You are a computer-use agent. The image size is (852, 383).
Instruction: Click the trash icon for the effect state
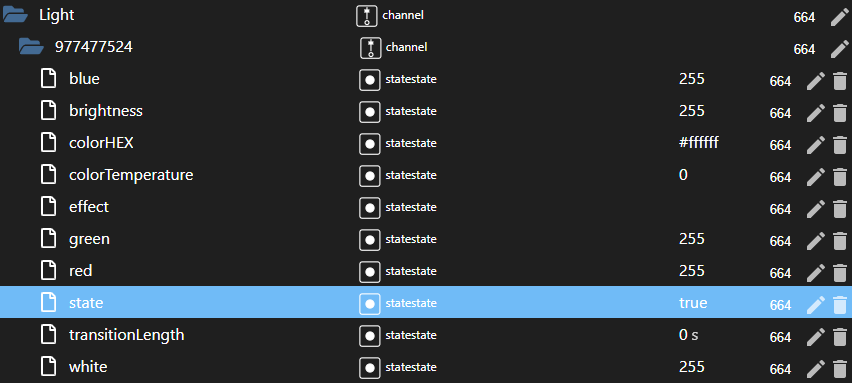tap(840, 209)
